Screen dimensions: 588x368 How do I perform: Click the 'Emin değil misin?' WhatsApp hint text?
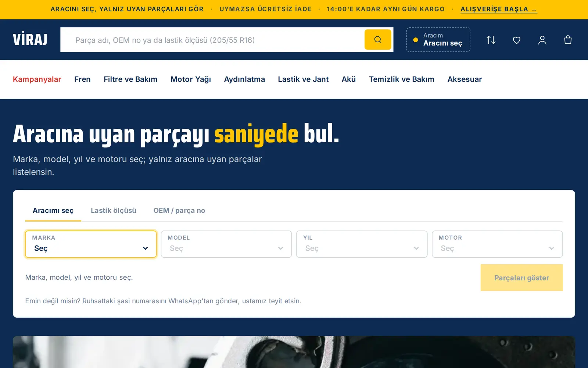click(x=163, y=301)
